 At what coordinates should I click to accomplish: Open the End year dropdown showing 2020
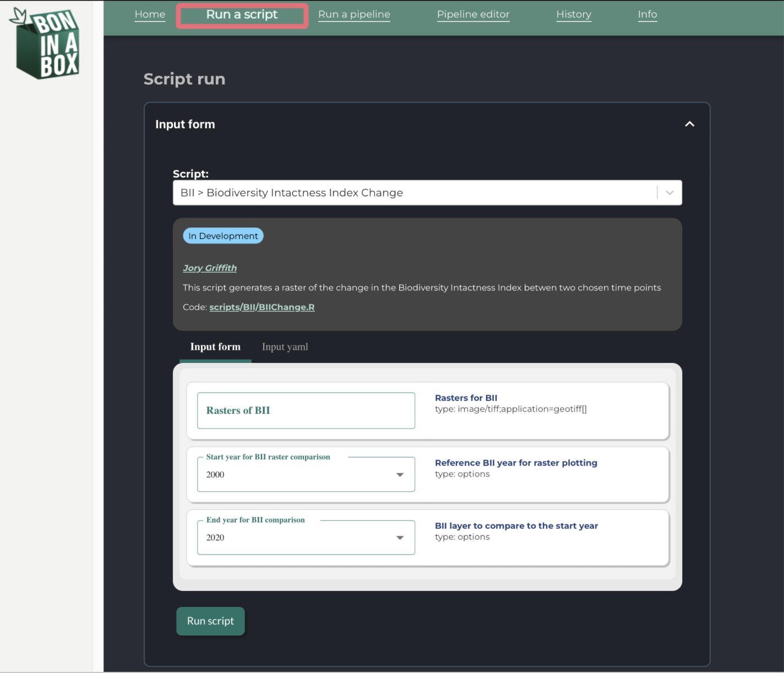(x=306, y=538)
